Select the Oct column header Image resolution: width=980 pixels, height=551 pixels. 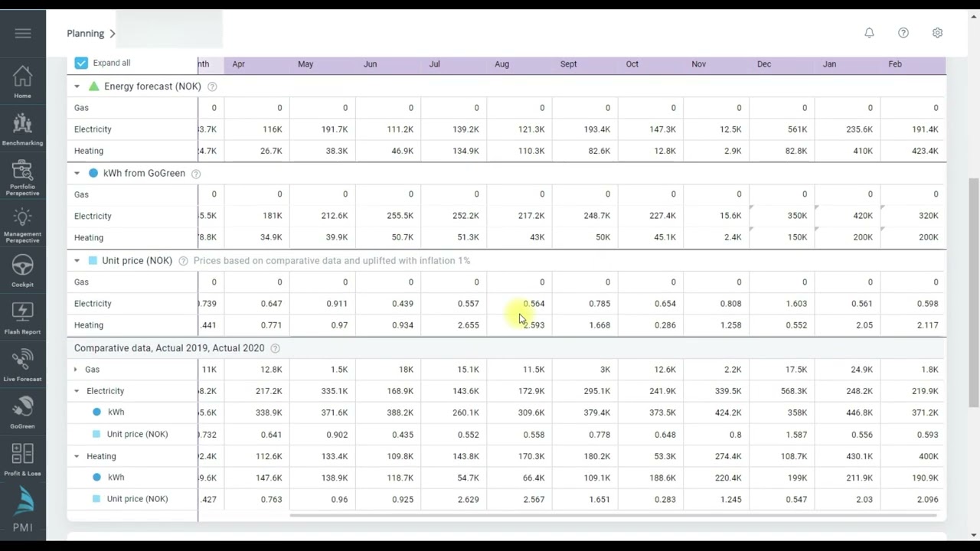(632, 64)
